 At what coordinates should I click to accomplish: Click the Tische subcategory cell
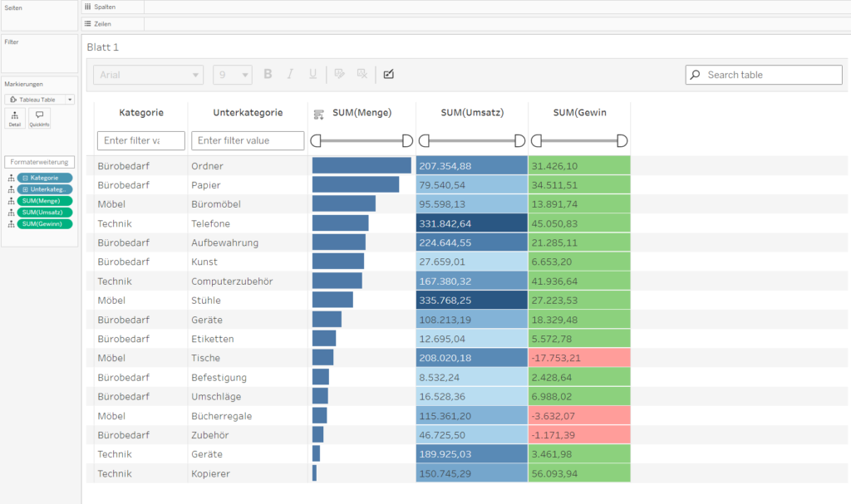click(x=248, y=358)
